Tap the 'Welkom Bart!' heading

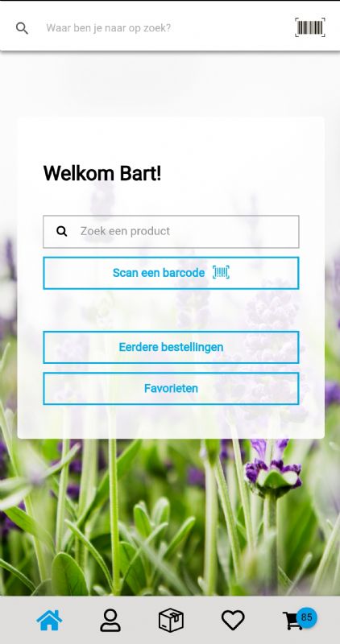click(102, 173)
